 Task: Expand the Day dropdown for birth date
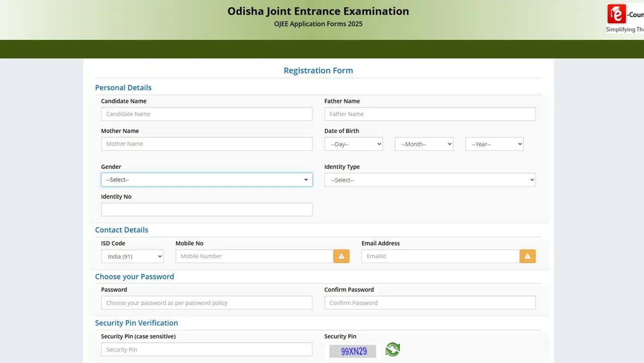[353, 144]
